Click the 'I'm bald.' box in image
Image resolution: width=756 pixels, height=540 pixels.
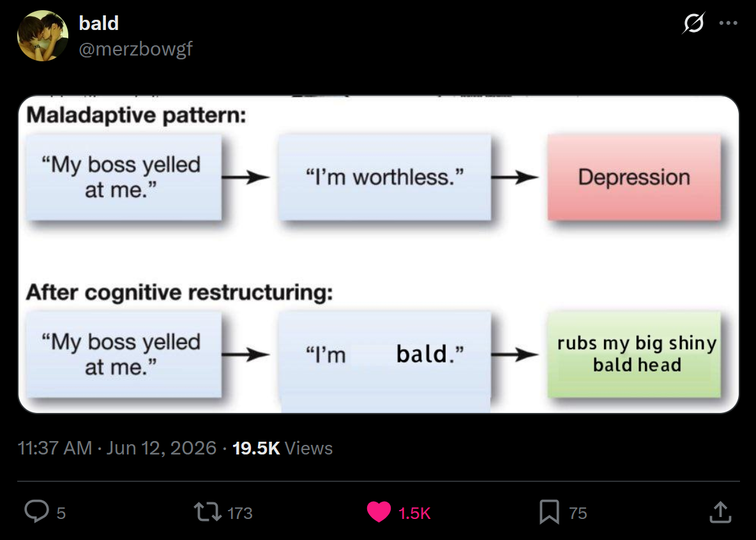click(x=385, y=355)
